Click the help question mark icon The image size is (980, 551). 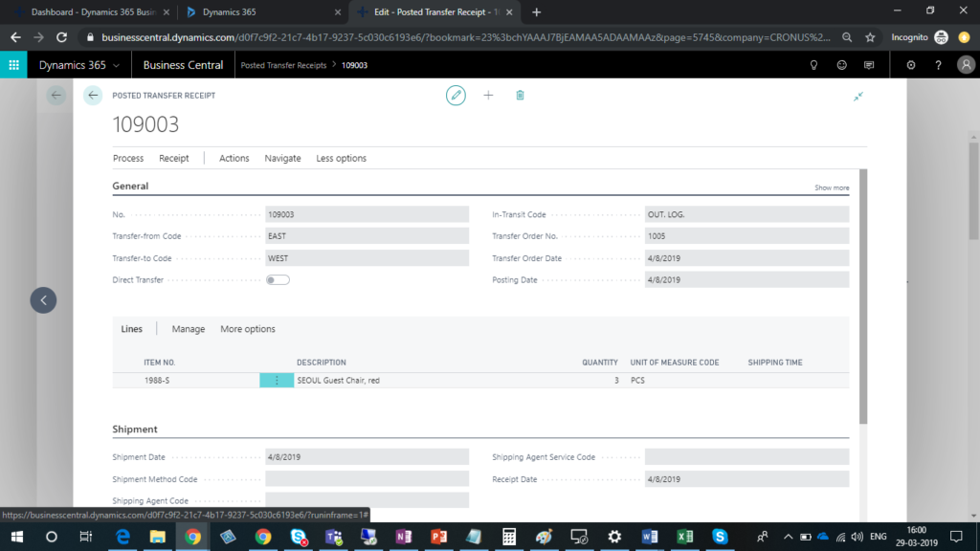[x=938, y=65]
